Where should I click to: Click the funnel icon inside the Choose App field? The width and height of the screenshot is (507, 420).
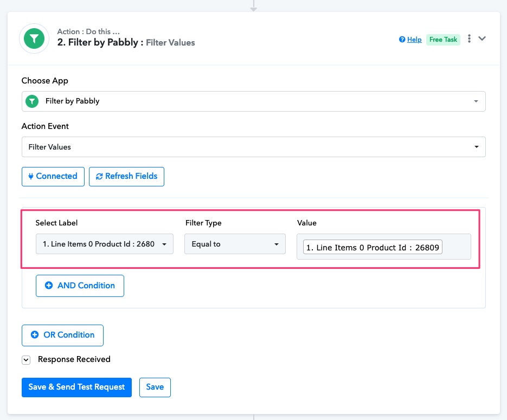click(x=32, y=101)
